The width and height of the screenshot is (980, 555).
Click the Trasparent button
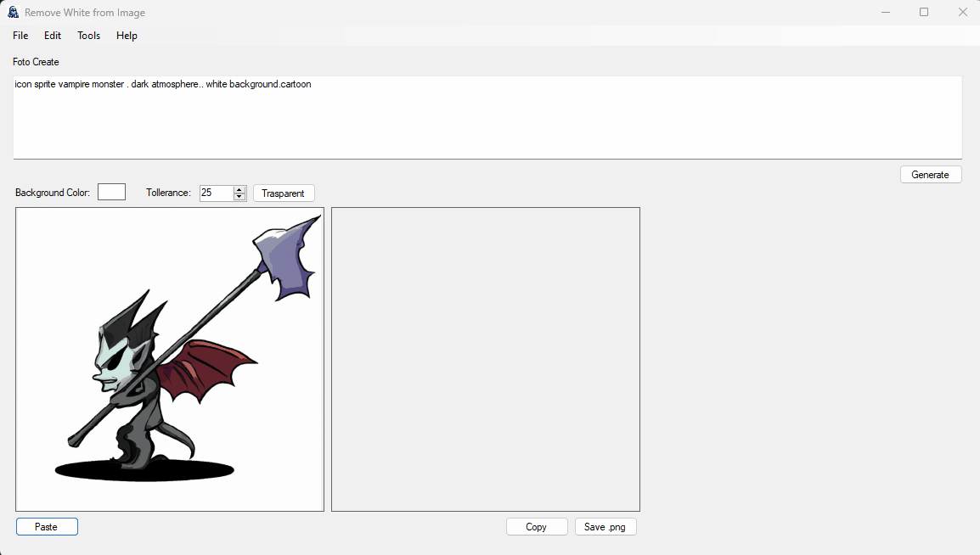pyautogui.click(x=283, y=193)
